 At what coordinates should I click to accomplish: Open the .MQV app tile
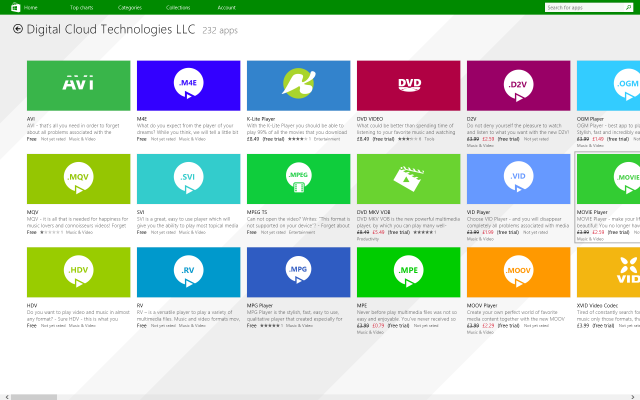click(x=78, y=179)
